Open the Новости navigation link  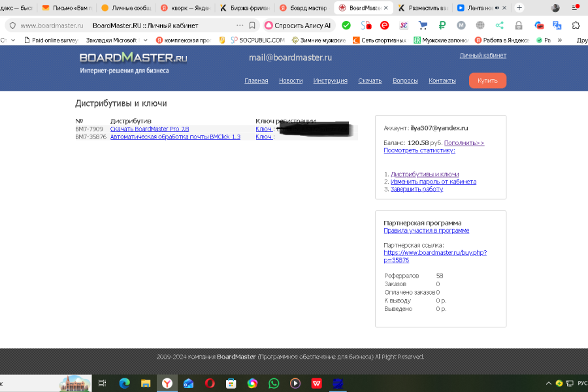291,80
